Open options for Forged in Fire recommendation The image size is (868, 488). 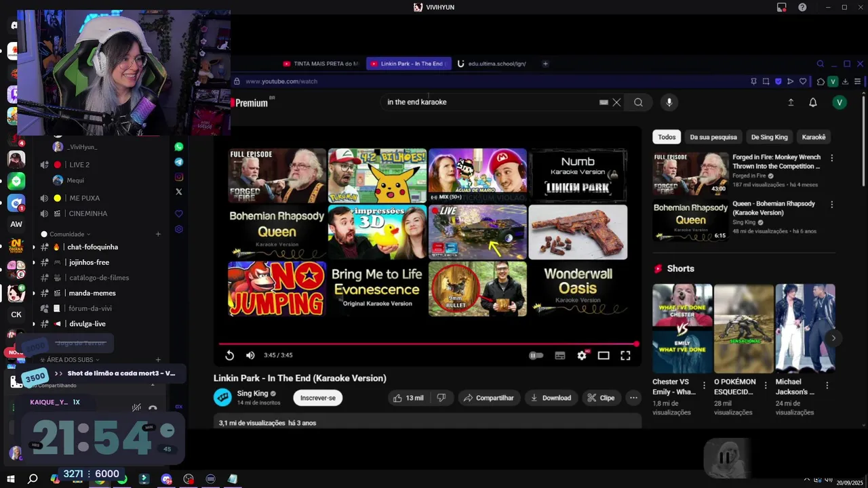(832, 158)
